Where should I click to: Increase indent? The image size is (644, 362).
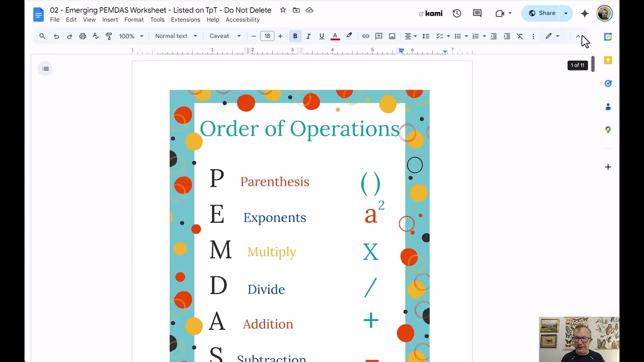[x=507, y=36]
